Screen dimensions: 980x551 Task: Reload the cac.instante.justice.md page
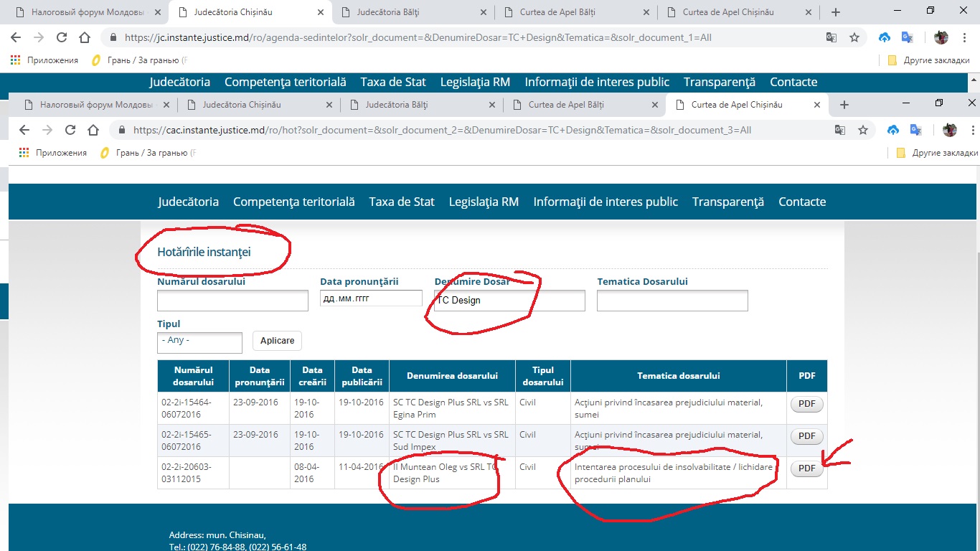(70, 130)
